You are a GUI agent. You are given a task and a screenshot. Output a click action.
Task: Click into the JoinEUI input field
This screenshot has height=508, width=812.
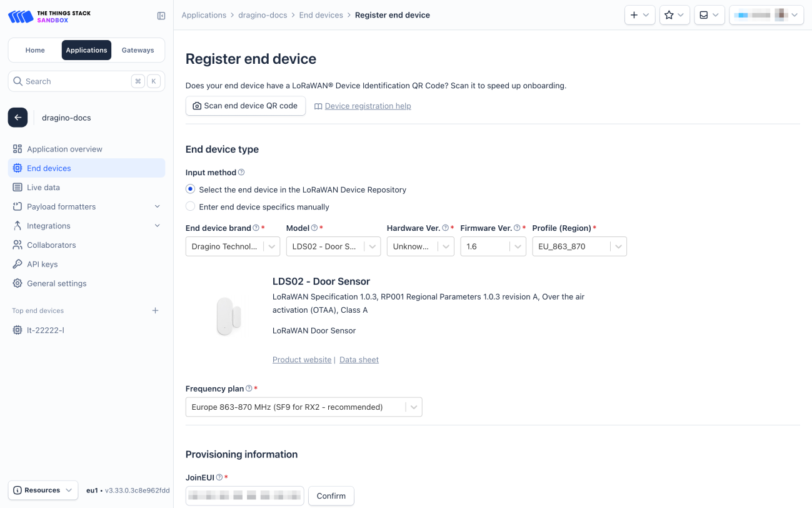(245, 495)
